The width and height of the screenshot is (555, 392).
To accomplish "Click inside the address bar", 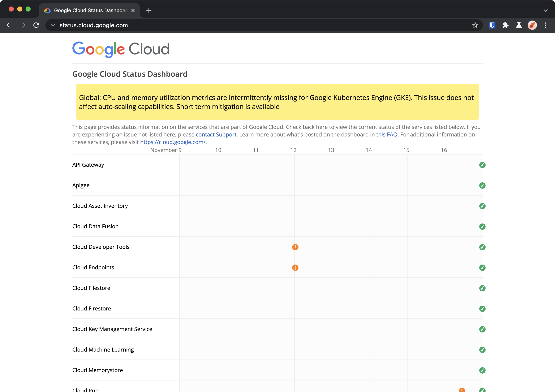I will [169, 25].
